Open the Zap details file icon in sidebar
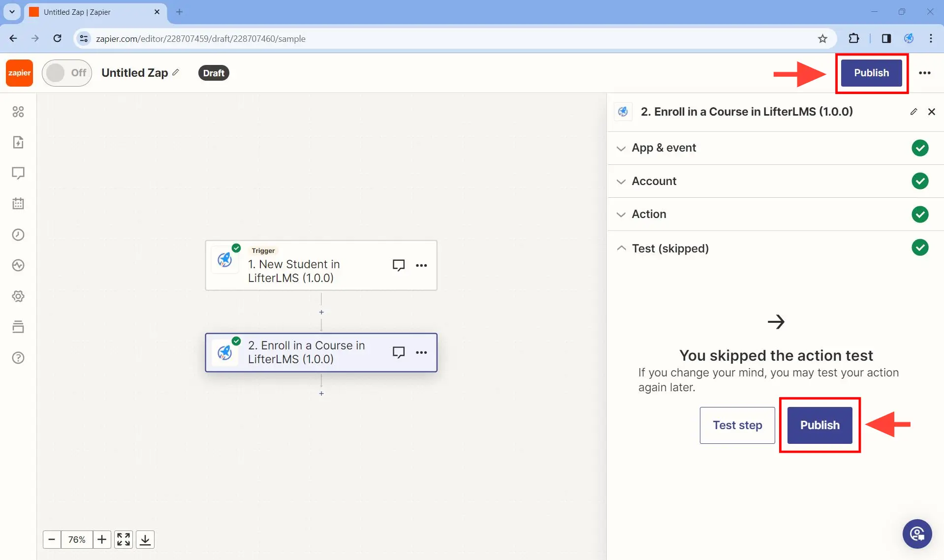944x560 pixels. point(18,142)
